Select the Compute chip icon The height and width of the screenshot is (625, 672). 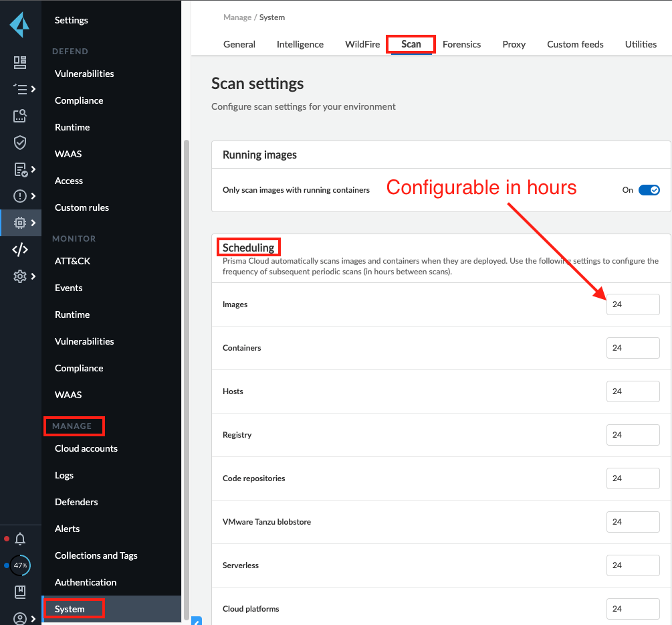(x=20, y=223)
